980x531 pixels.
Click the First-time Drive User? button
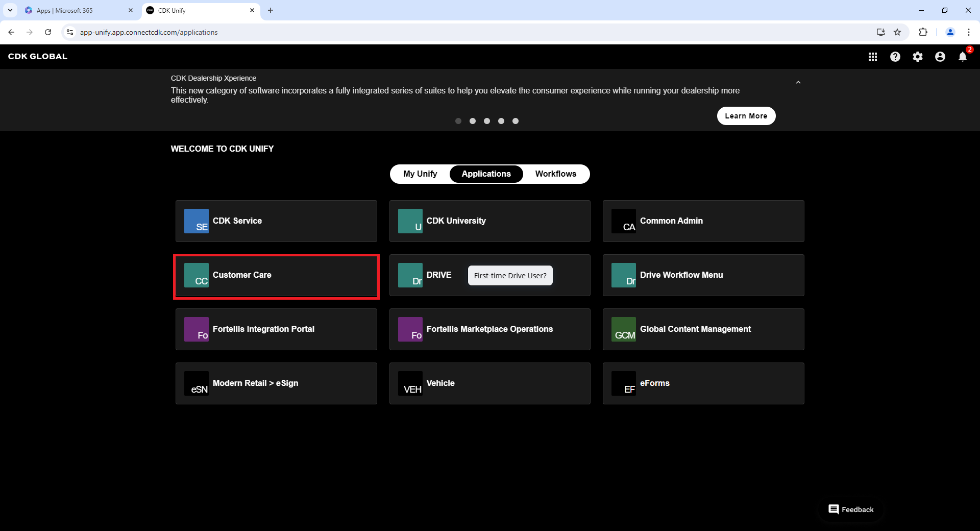510,276
